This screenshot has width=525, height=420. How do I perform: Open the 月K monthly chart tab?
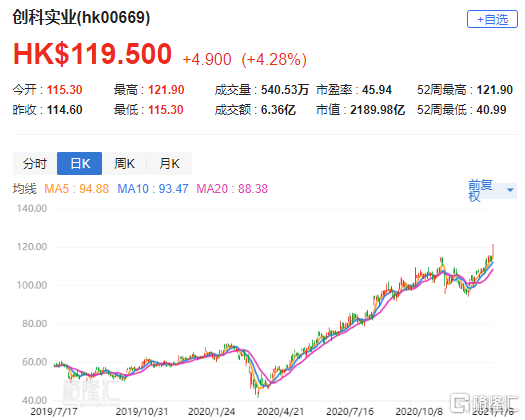click(x=169, y=163)
